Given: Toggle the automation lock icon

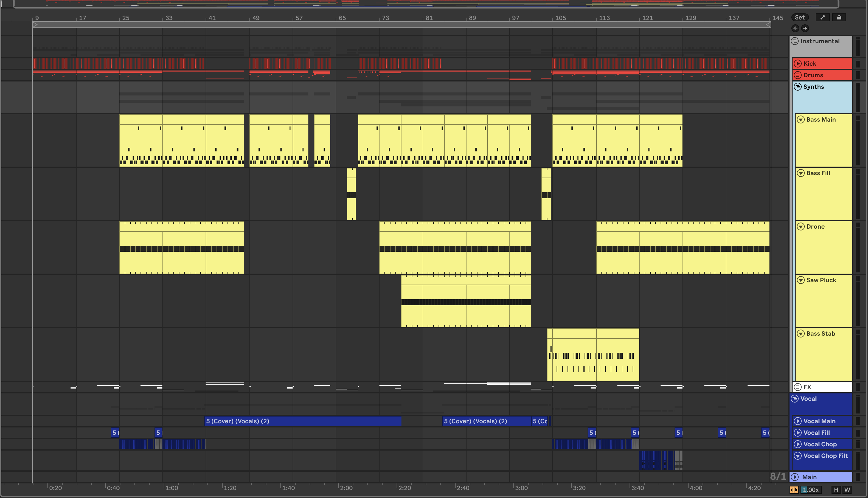Looking at the screenshot, I should (x=839, y=17).
